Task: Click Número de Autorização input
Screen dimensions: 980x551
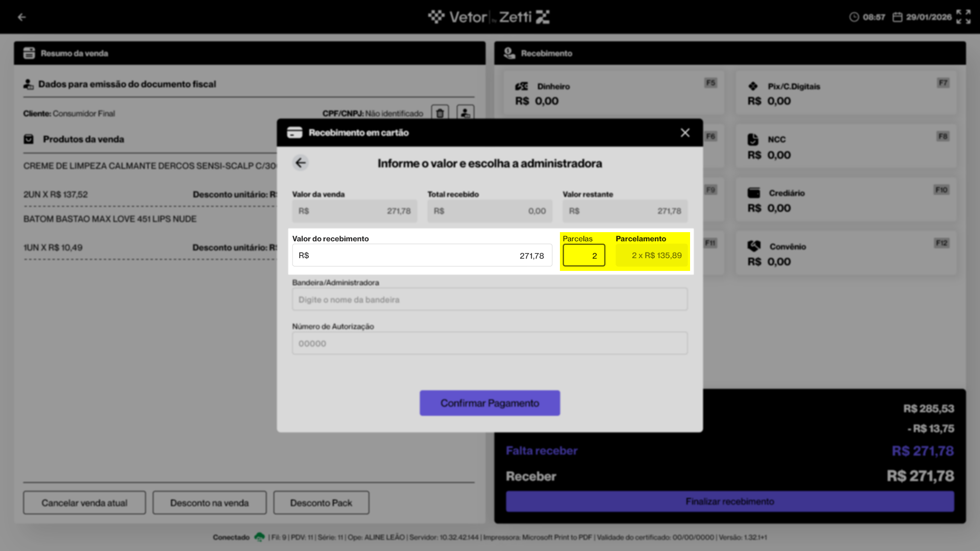Action: 489,343
